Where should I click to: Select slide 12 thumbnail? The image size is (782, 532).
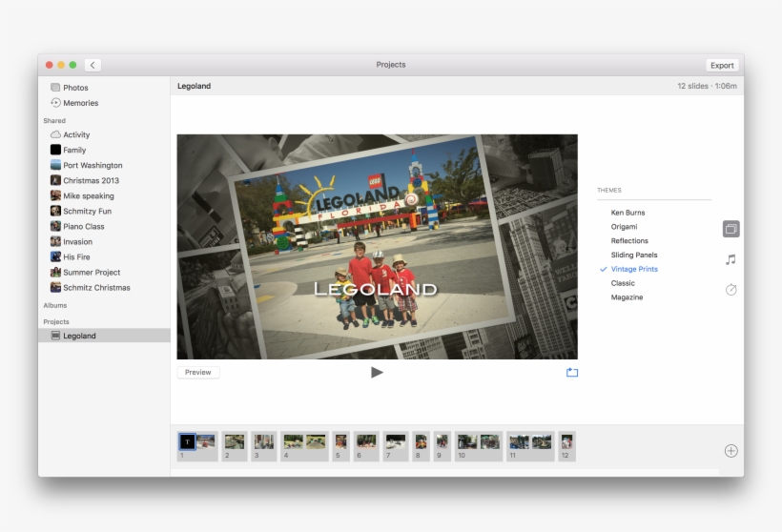click(567, 446)
